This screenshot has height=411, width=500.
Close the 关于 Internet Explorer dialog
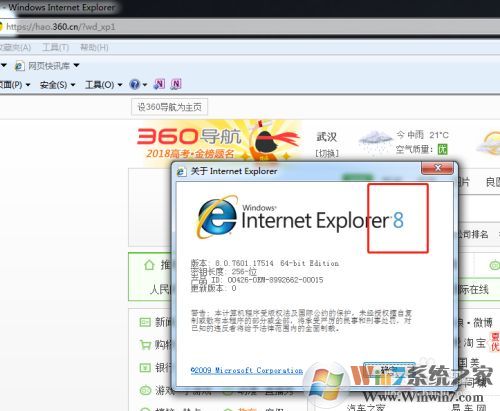(x=438, y=168)
